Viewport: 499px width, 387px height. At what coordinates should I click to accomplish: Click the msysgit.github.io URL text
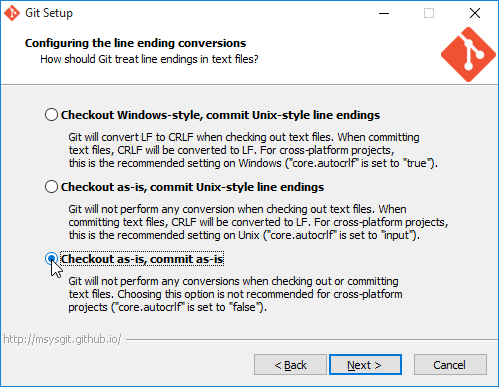pos(62,339)
